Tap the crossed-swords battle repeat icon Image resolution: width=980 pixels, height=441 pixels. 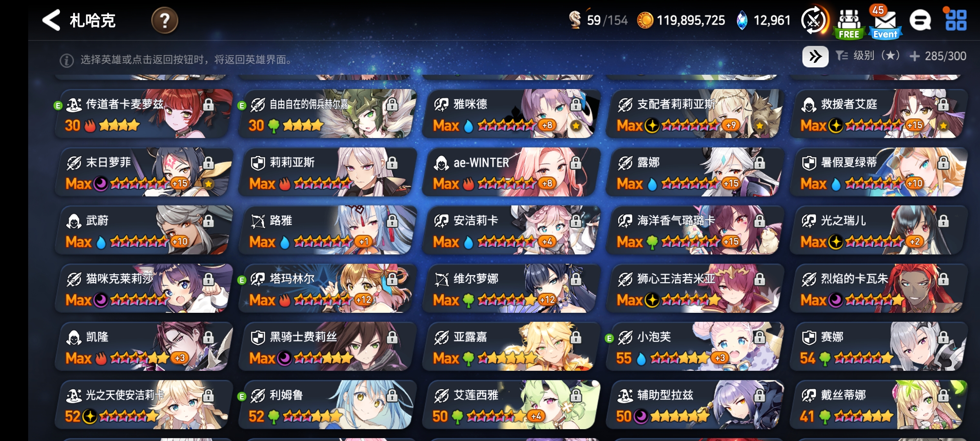[x=814, y=20]
